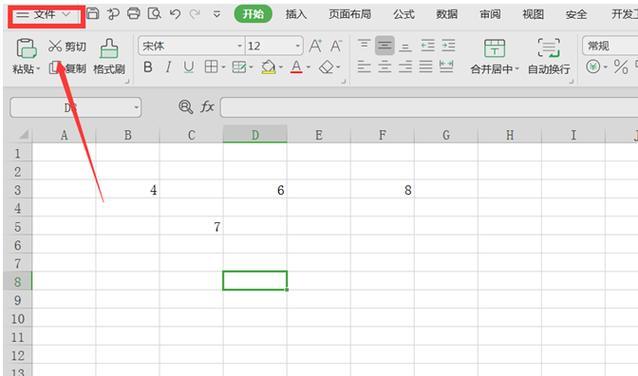This screenshot has height=376, width=638.
Task: Select center horizontally icon
Action: click(385, 66)
